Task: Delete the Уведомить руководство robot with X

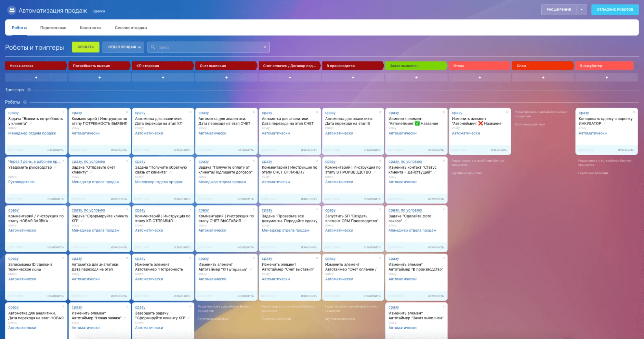Action: tap(63, 161)
